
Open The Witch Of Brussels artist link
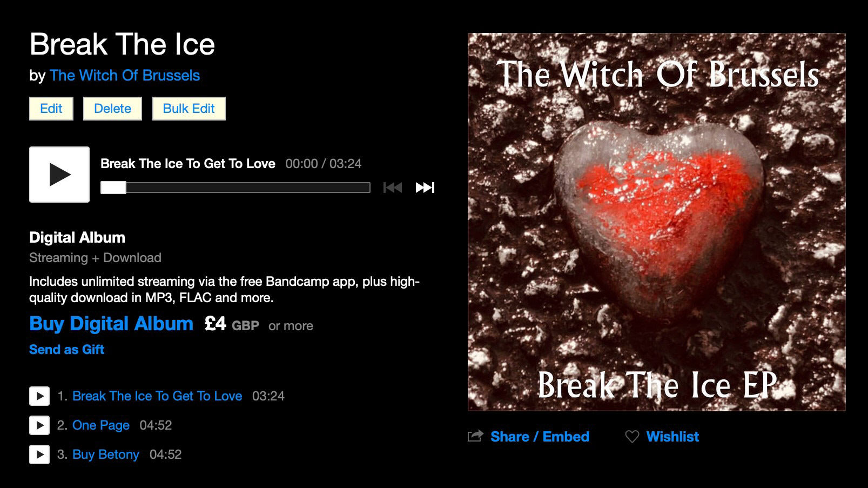coord(125,76)
